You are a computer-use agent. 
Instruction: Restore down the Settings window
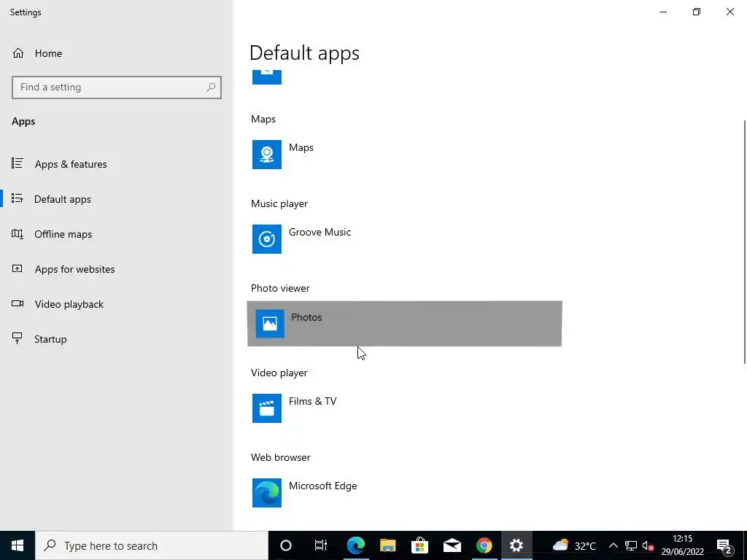click(697, 12)
